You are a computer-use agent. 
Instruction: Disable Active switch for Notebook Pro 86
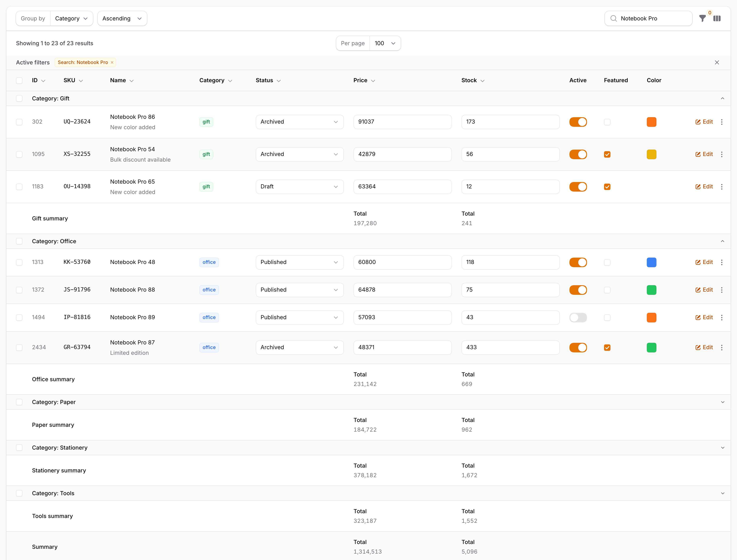pos(578,122)
